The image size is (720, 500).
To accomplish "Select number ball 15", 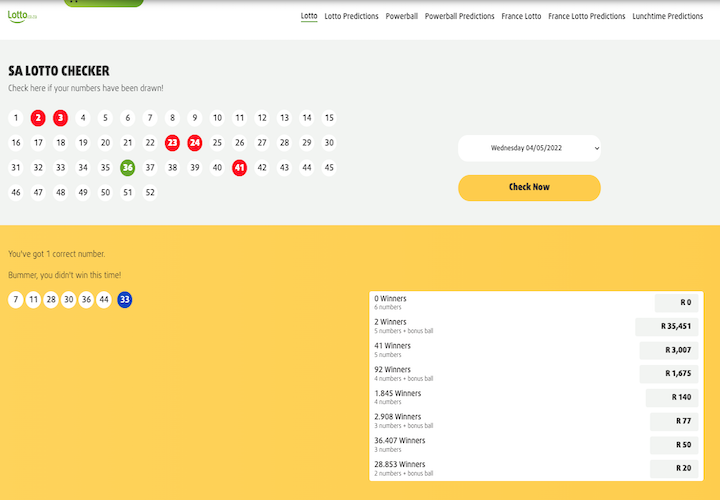I will (329, 118).
